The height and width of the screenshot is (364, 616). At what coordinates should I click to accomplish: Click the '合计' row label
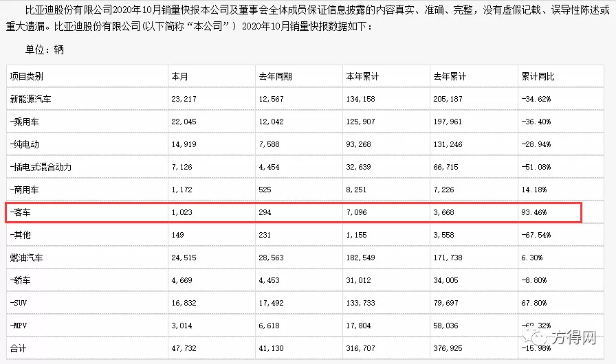point(18,348)
